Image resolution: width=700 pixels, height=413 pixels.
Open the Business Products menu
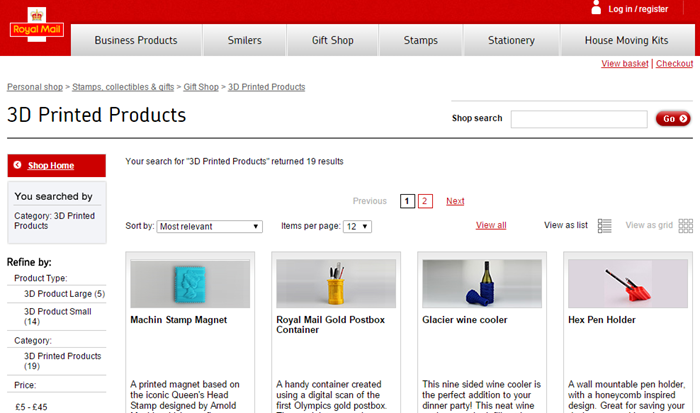pos(136,40)
